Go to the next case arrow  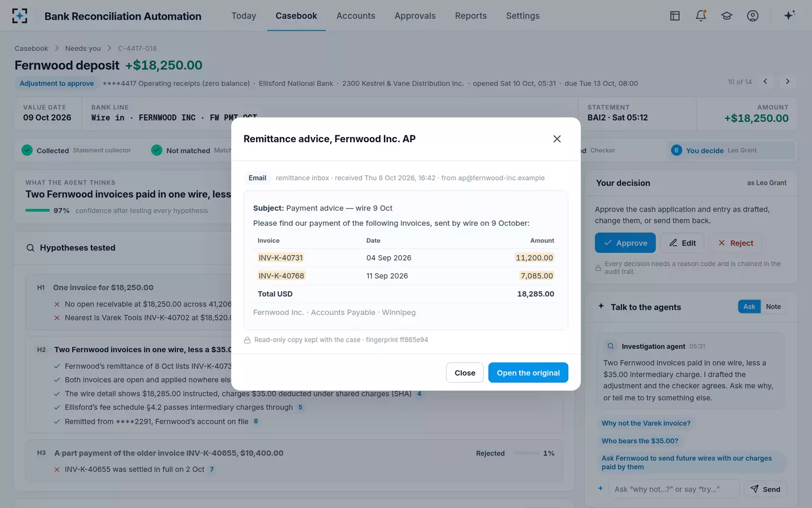pos(788,81)
